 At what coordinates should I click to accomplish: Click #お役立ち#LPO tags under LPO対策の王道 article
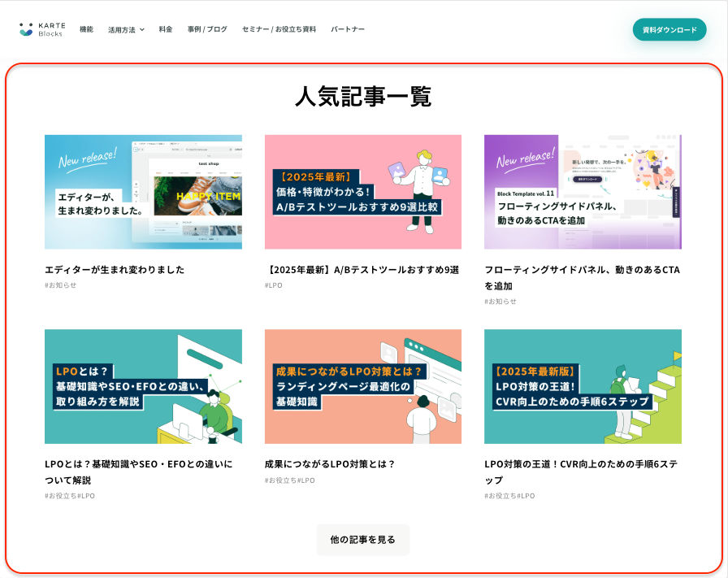click(509, 496)
